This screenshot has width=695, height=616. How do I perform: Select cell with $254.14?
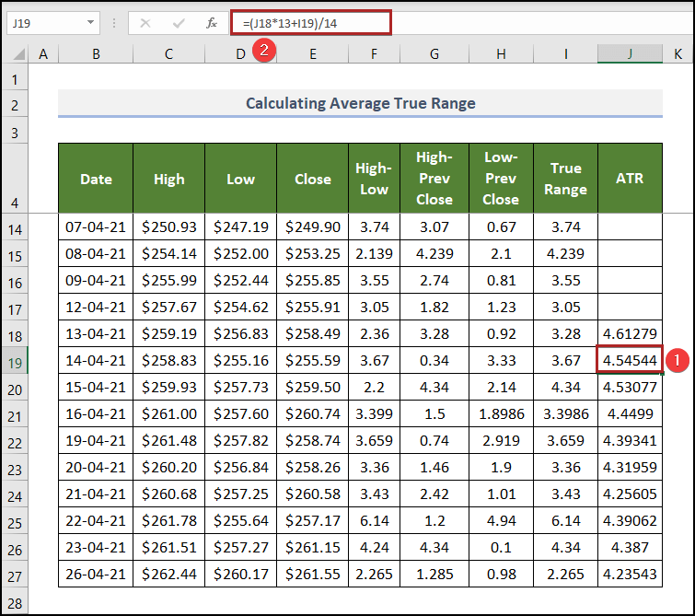[168, 253]
